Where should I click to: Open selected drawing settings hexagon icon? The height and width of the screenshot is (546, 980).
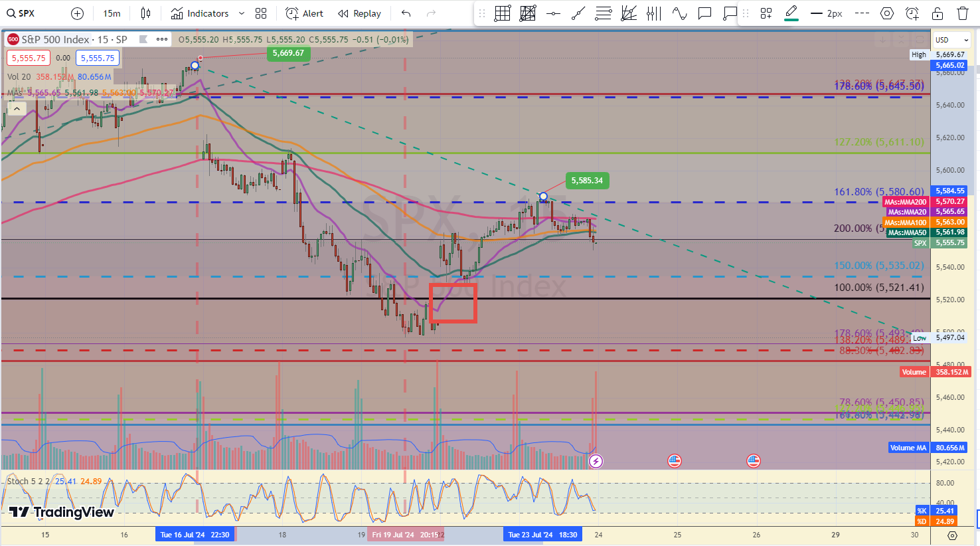click(887, 13)
